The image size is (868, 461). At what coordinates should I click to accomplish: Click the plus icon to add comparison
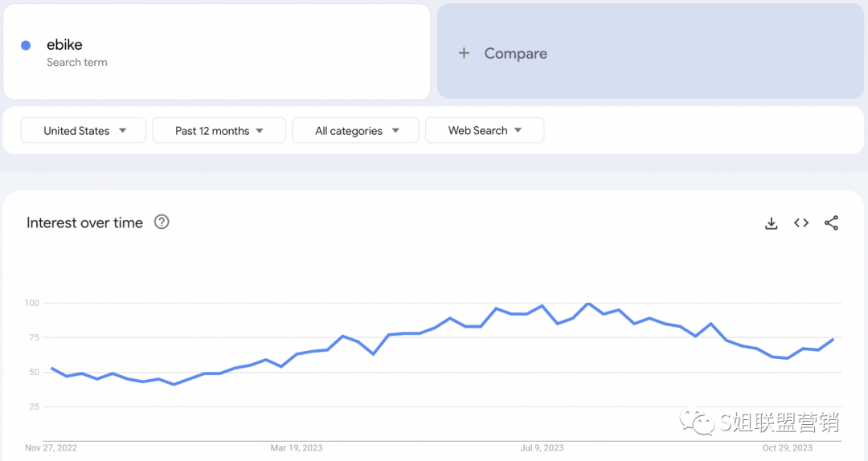click(464, 53)
